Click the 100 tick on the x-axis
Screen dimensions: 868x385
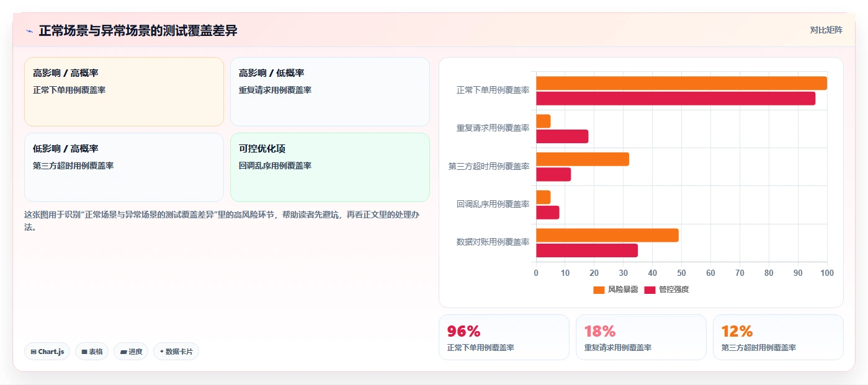(826, 273)
